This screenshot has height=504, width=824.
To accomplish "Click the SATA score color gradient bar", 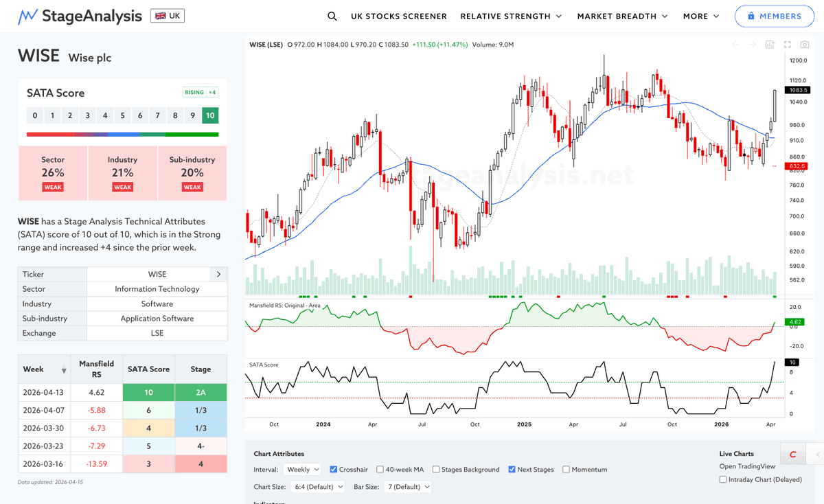I will point(122,134).
